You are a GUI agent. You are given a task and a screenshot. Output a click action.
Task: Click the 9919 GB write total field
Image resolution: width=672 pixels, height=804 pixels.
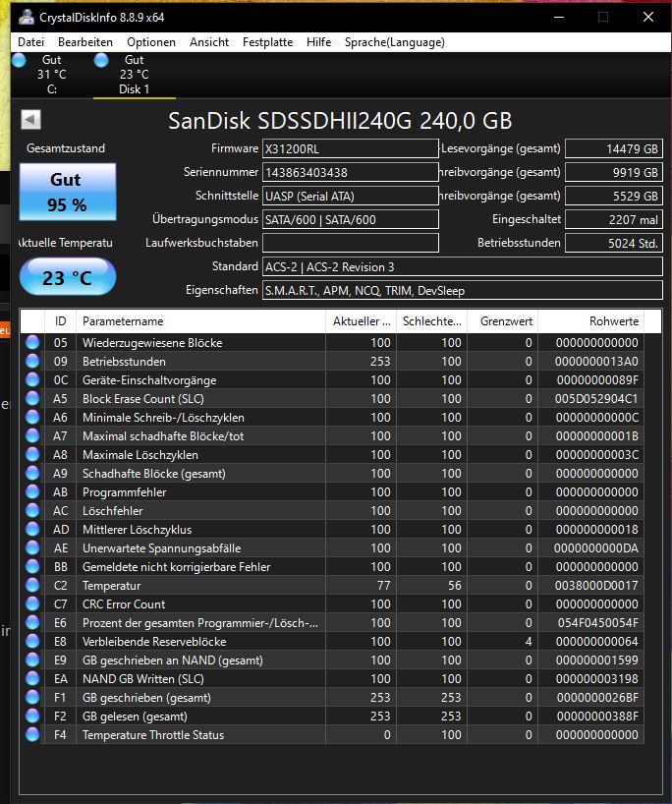614,172
